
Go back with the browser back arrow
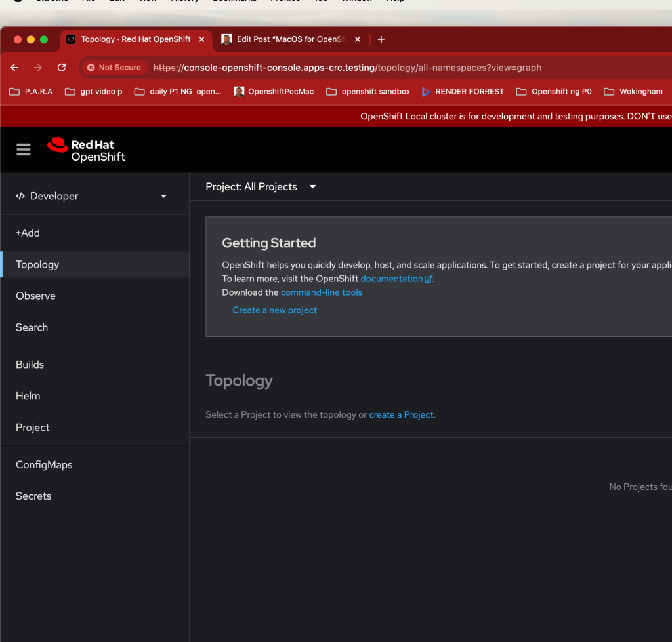click(x=14, y=68)
